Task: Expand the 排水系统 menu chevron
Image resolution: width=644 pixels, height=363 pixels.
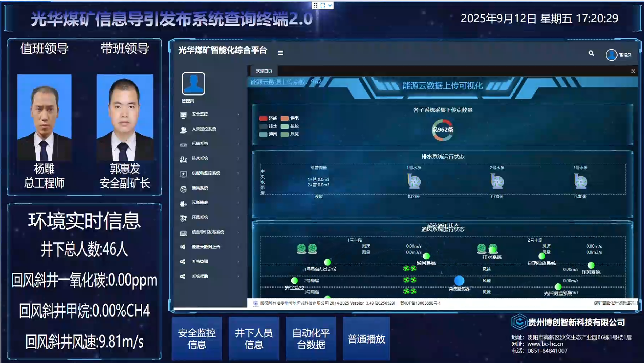Action: [x=238, y=159]
